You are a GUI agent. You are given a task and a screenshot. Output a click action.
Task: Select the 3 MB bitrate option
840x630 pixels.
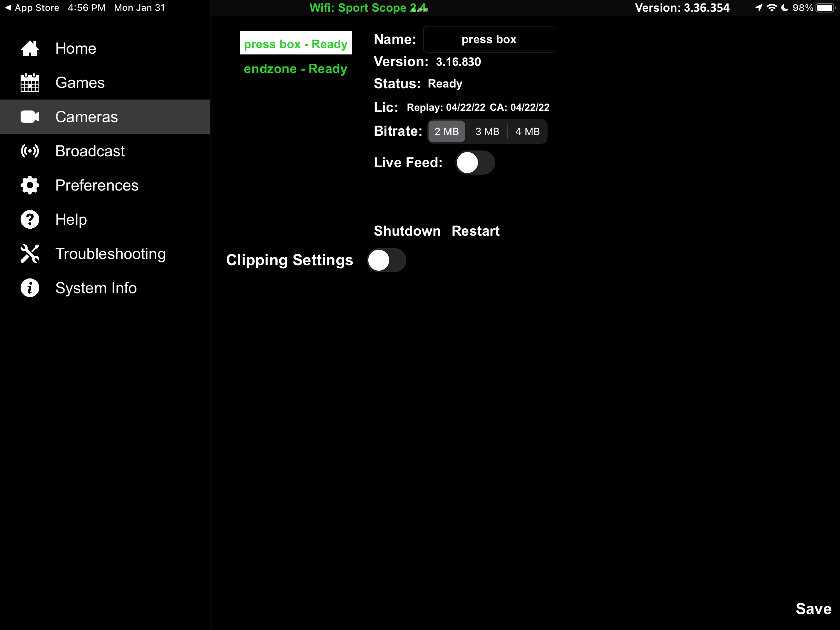(x=487, y=131)
